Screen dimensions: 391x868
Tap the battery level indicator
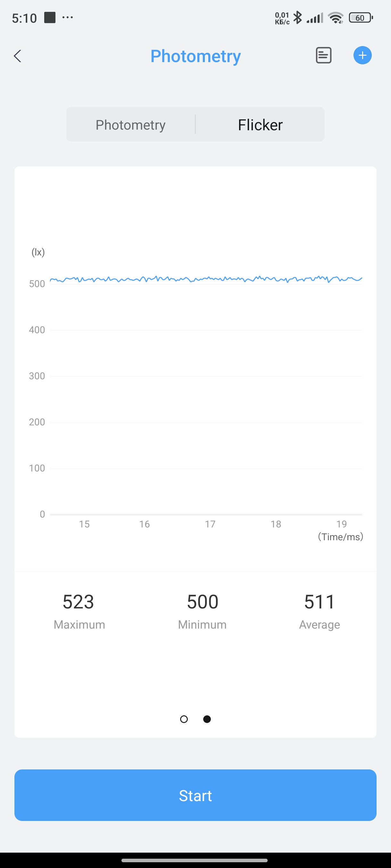pos(361,18)
